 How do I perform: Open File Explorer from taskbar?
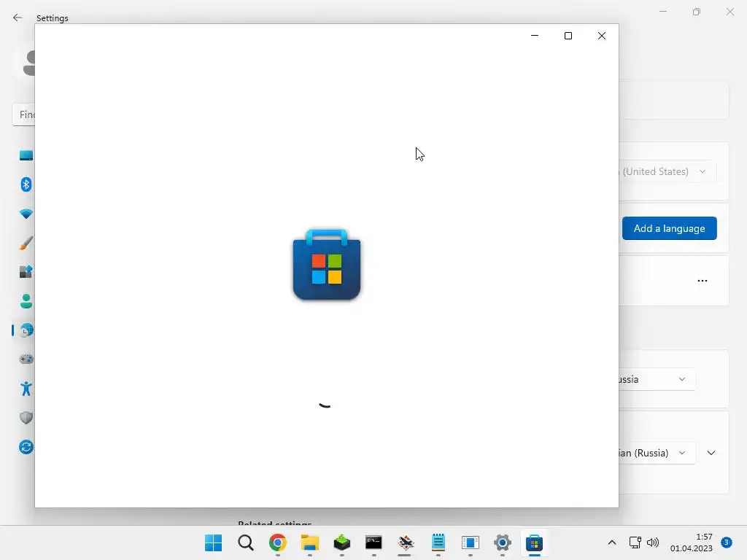coord(309,542)
